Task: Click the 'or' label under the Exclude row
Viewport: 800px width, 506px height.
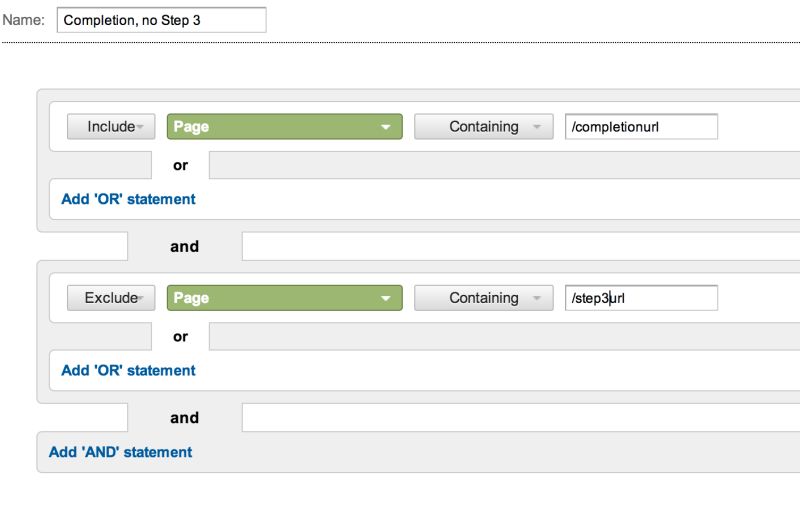Action: pos(181,337)
